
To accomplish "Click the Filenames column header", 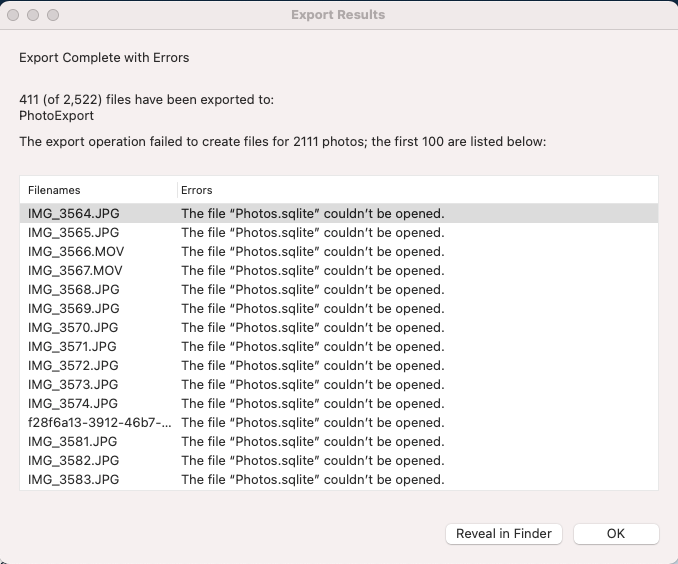I will pos(98,190).
